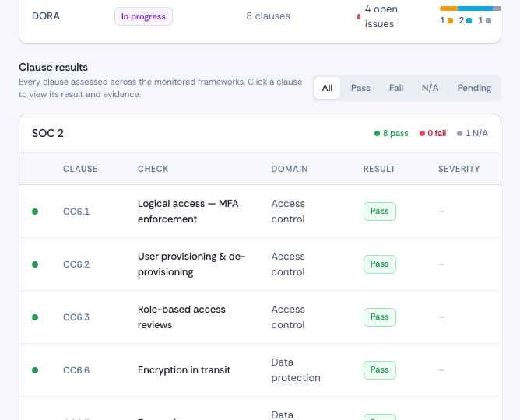This screenshot has width=520, height=420.
Task: Open clause CC6.1 MFA enforcement row
Action: tap(260, 212)
